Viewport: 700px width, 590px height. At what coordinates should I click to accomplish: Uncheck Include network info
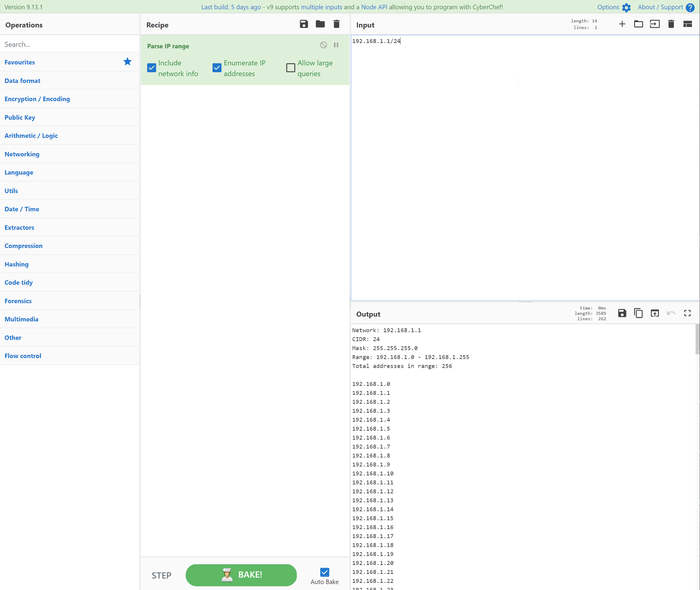[x=152, y=68]
